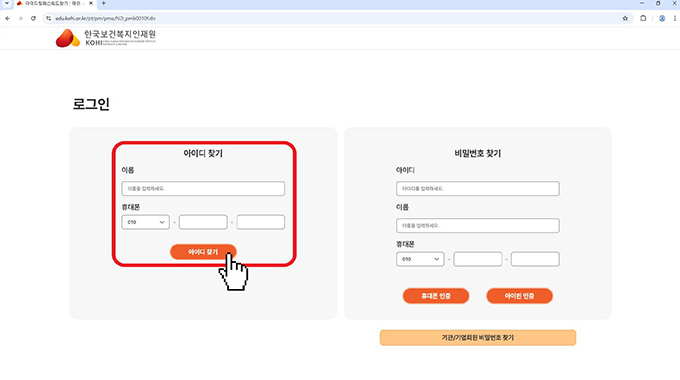Click 기관/기업회원 비밀번호 찾기 button
This screenshot has width=680, height=380.
477,337
